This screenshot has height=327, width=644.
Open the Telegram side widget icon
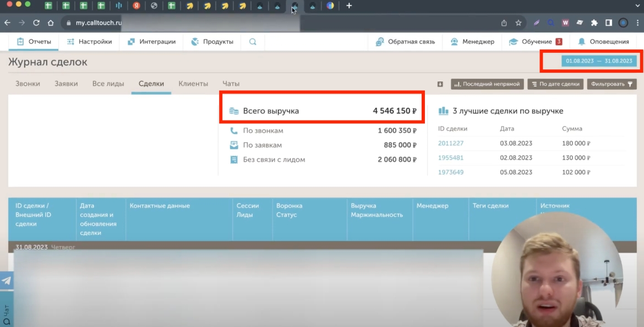(x=7, y=281)
